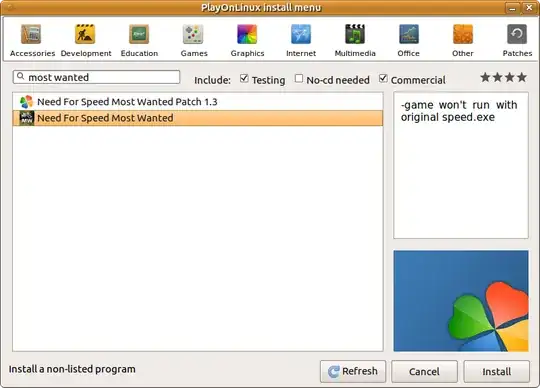Open the Other category
The width and height of the screenshot is (540, 388).
coord(463,41)
